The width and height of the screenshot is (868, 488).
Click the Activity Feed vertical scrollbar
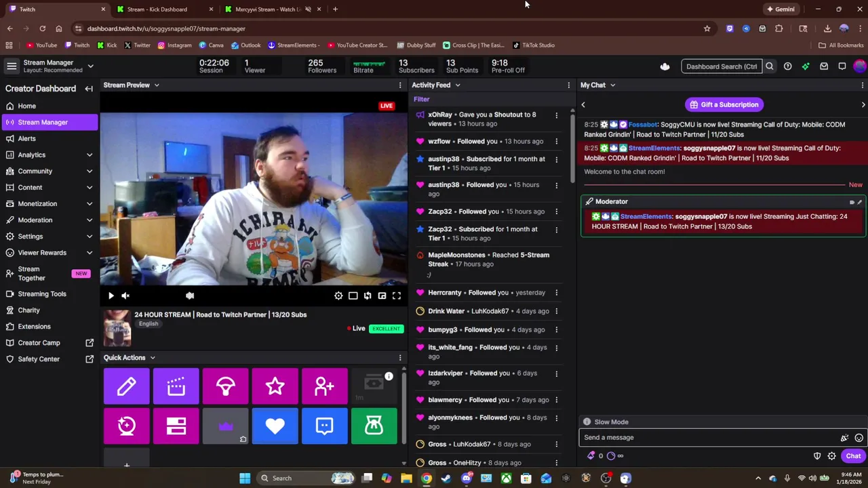(573, 149)
